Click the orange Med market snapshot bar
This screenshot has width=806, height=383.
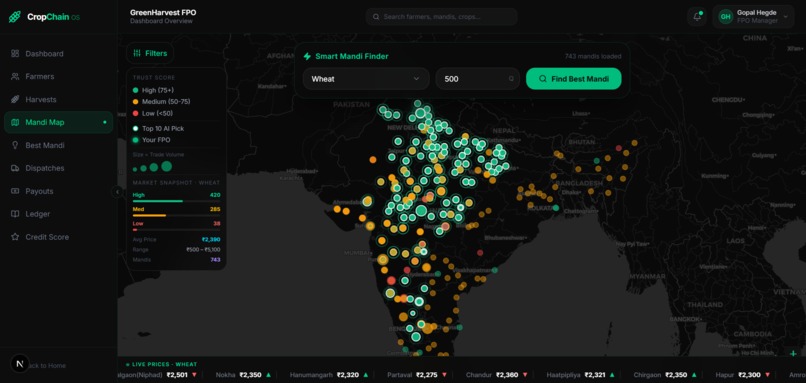149,215
